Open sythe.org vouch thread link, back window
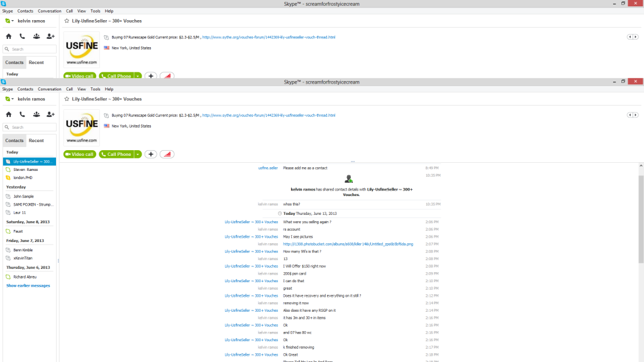 pyautogui.click(x=269, y=37)
